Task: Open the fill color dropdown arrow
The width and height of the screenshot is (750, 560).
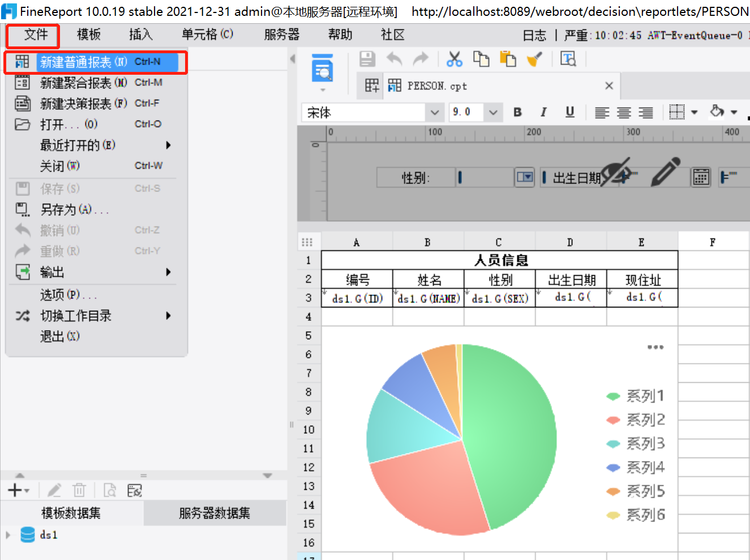Action: click(x=734, y=113)
